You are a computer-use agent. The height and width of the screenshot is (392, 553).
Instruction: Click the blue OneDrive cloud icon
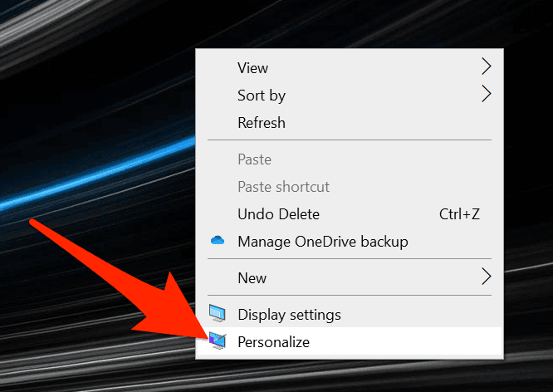click(218, 241)
